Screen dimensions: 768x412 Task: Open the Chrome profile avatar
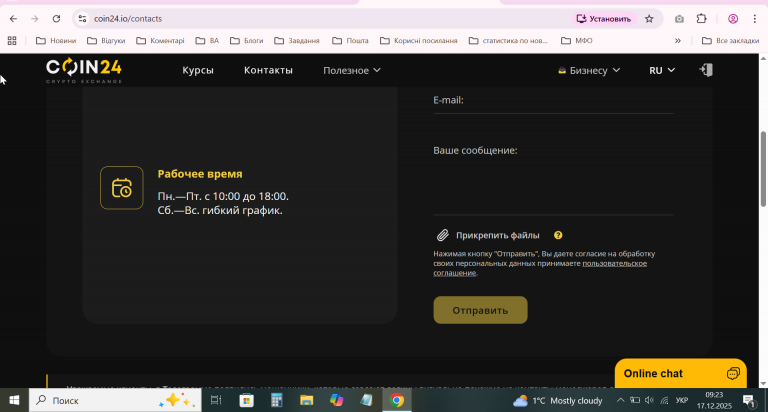(733, 19)
